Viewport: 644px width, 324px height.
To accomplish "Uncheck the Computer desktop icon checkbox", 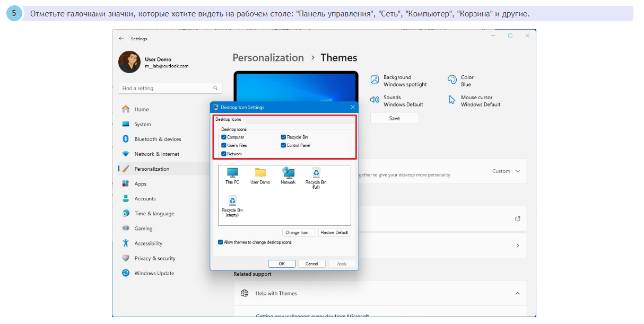I will click(x=224, y=137).
